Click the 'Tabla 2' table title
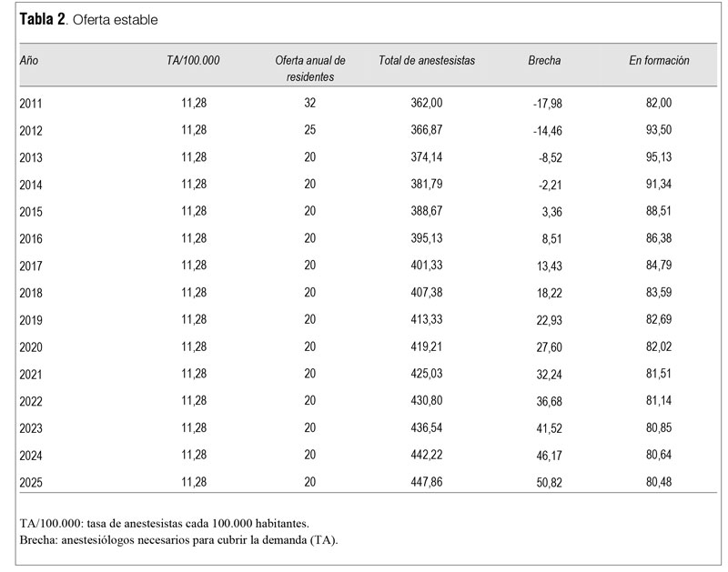Image resolution: width=728 pixels, height=572 pixels. point(43,19)
